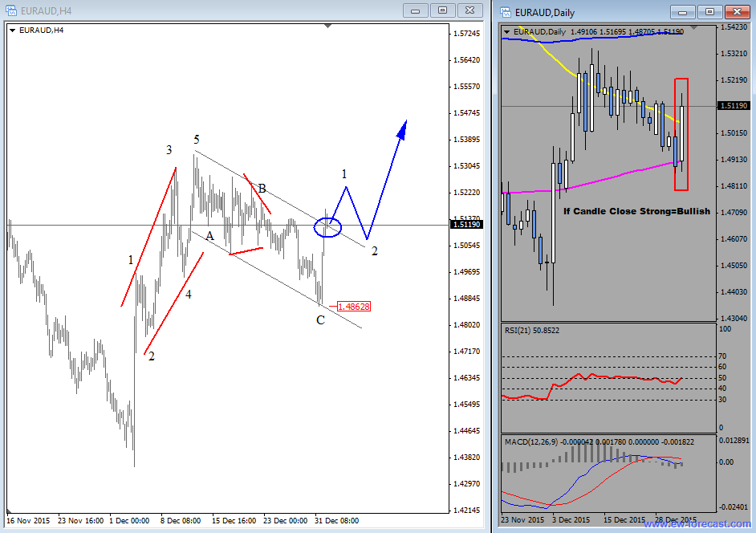
Task: Close the EURAUD,Daily chart window
Action: 736,11
